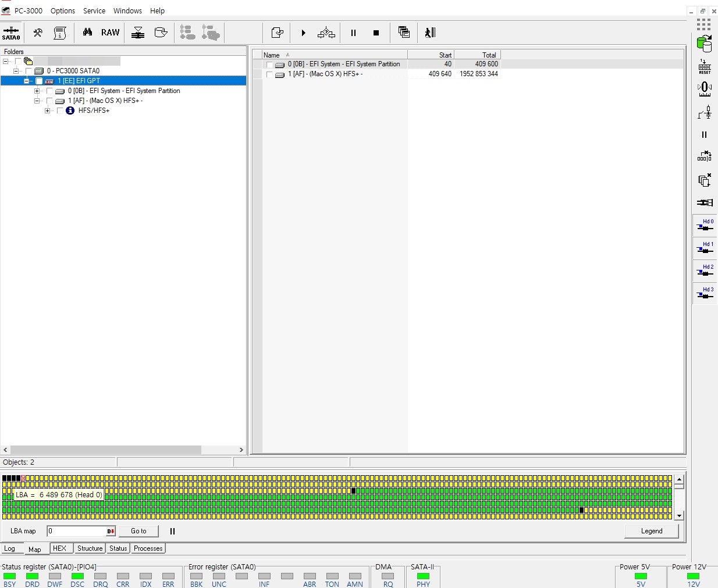Click the RESET counter icon
The image size is (718, 588).
coord(705,66)
